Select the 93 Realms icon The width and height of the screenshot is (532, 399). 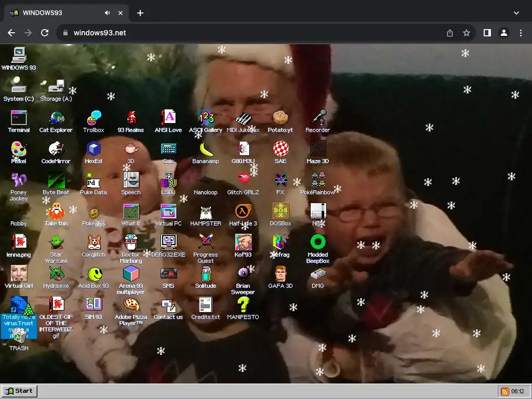[x=131, y=122]
